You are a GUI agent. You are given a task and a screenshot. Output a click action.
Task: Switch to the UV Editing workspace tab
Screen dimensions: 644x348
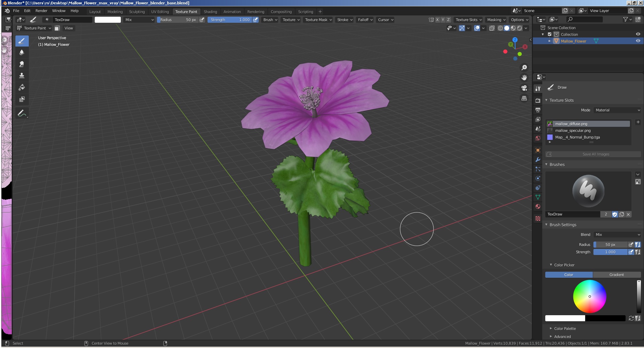[x=160, y=12]
